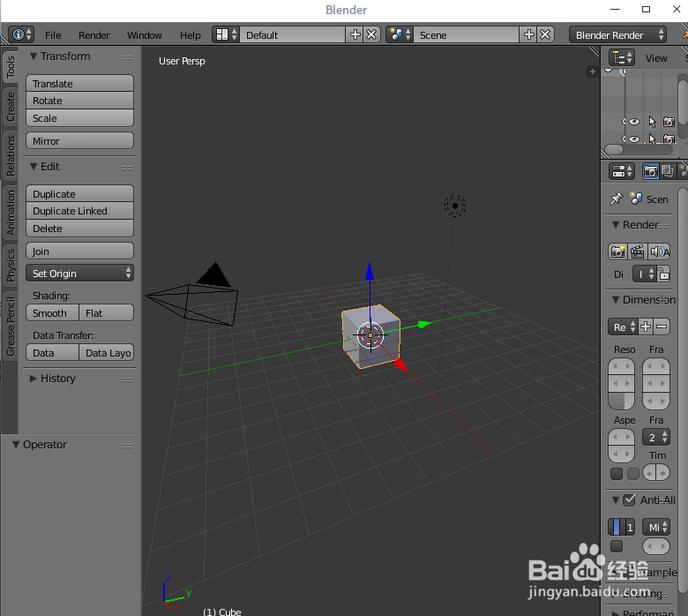The width and height of the screenshot is (688, 616).
Task: Click the green Y-axis manipulator arrow
Action: pos(424,325)
